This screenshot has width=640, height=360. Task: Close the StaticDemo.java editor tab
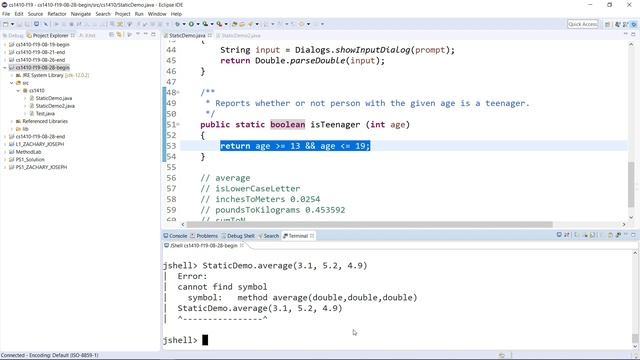point(210,36)
